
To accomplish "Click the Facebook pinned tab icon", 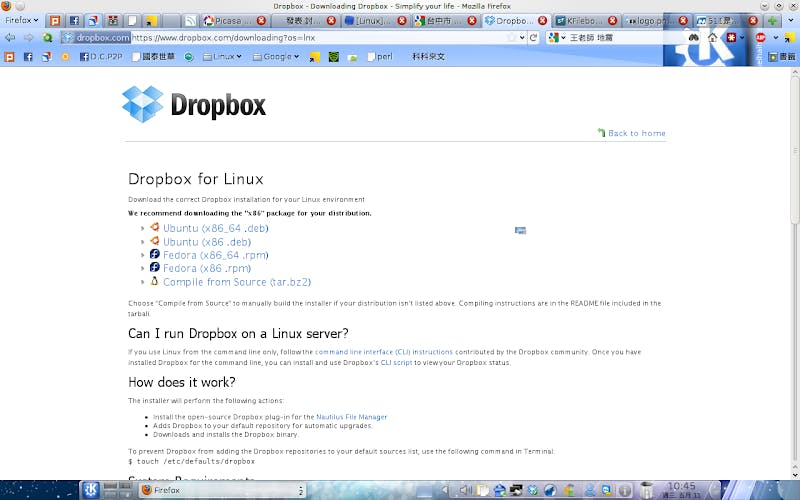I will 74,21.
